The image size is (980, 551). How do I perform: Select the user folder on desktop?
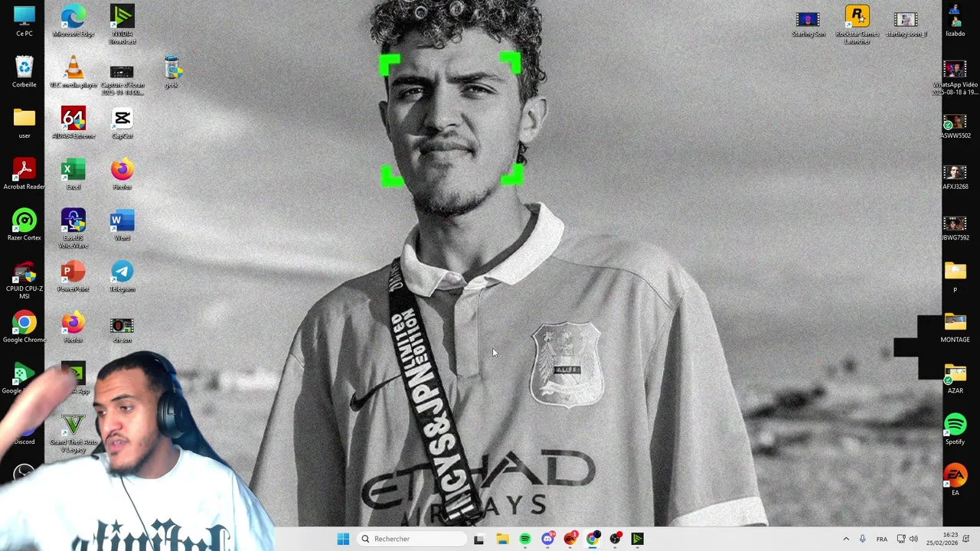24,122
